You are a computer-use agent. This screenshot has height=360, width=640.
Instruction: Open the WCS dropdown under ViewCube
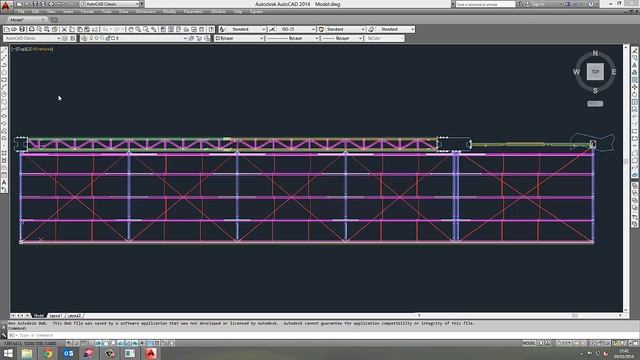point(595,104)
